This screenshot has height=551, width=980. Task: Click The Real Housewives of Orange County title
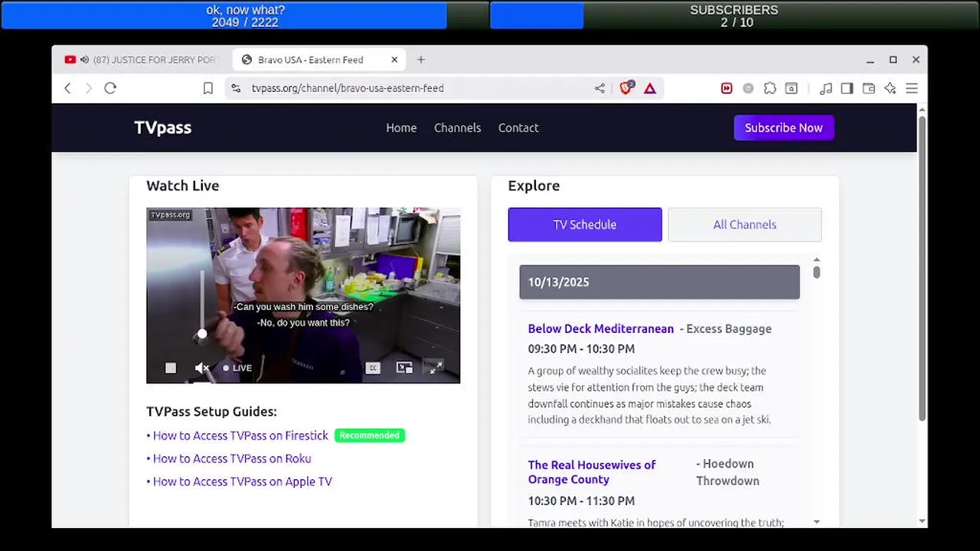[x=592, y=472]
